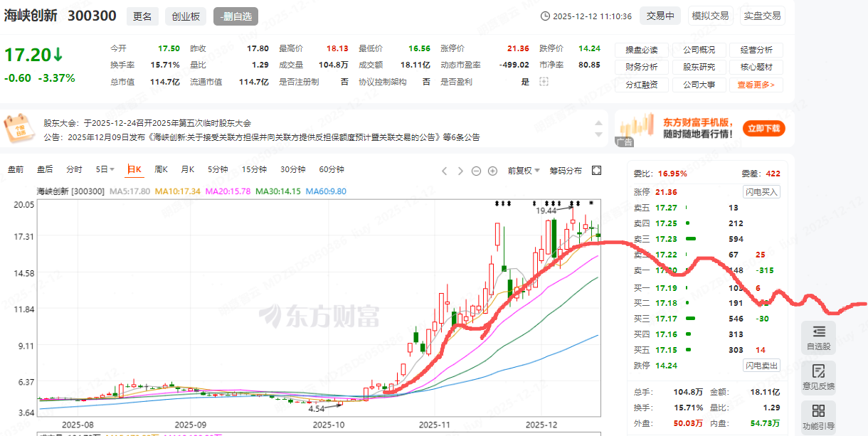Toggle 筹码分布 chip distribution panel
This screenshot has height=436, width=868.
pyautogui.click(x=566, y=171)
